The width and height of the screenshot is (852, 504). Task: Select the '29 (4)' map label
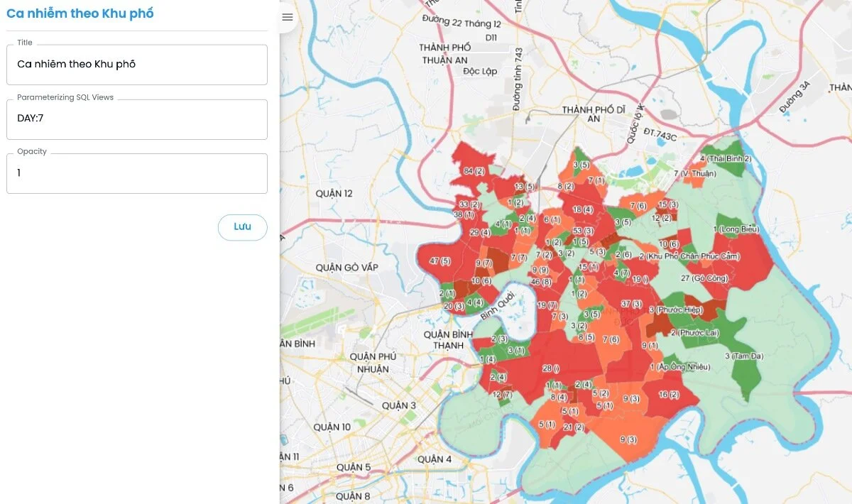[x=480, y=233]
